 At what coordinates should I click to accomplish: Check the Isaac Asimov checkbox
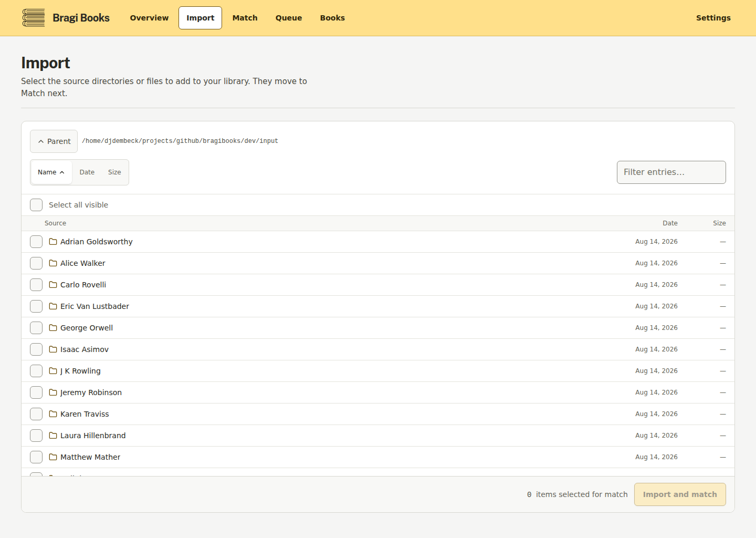point(36,349)
